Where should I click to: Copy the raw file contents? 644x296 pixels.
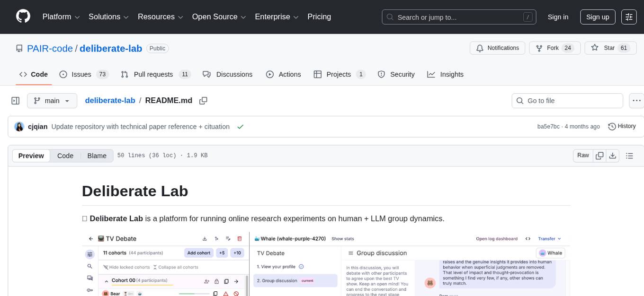pyautogui.click(x=599, y=155)
